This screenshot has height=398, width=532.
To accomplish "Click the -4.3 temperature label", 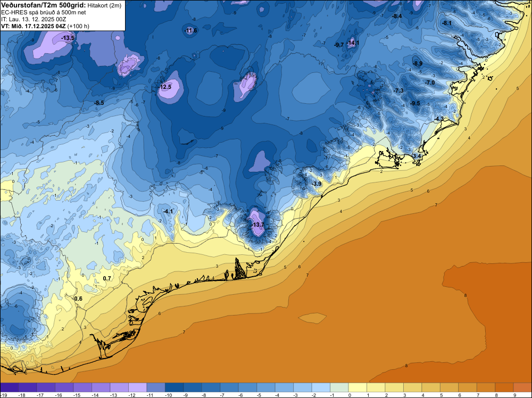I will (x=439, y=119).
